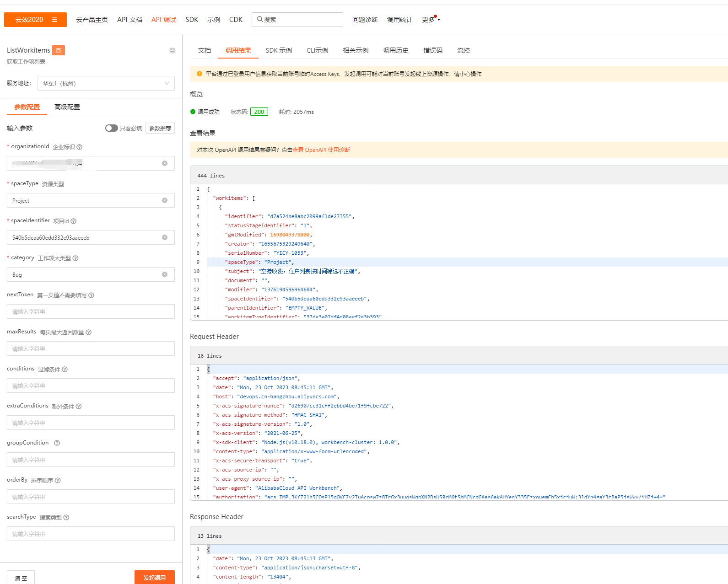Image resolution: width=728 pixels, height=584 pixels.
Task: Select the 高级配置 tab
Action: pyautogui.click(x=67, y=107)
